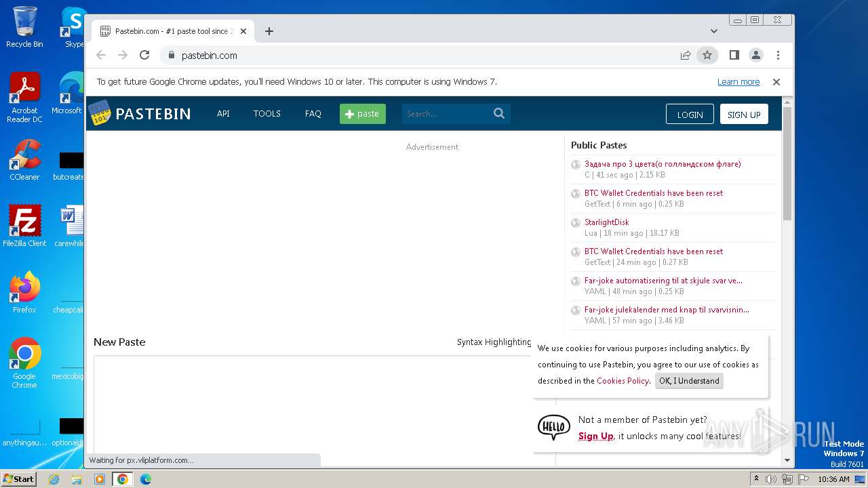Open TOOLS in Pastebin navigation
Image resolution: width=868 pixels, height=488 pixels.
(267, 114)
